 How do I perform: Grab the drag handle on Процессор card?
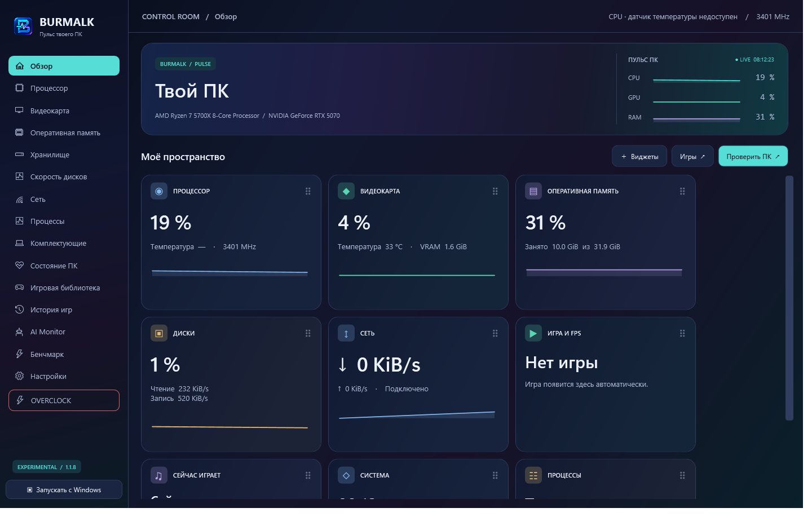pos(308,191)
